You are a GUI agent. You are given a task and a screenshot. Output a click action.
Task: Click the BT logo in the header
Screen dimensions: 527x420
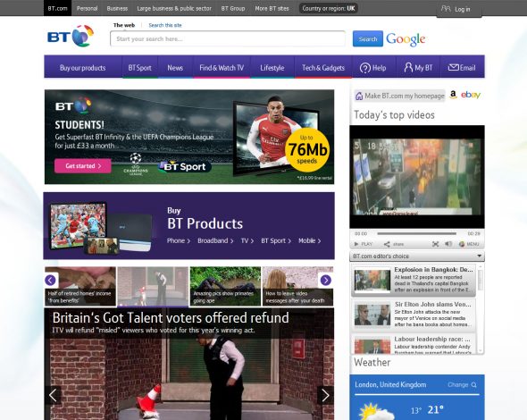[x=71, y=37]
